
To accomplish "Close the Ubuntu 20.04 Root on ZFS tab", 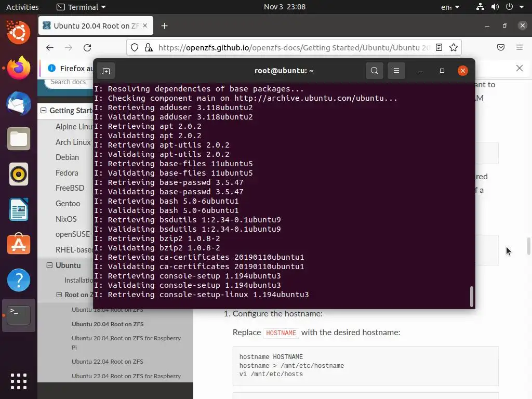I will 145,25.
